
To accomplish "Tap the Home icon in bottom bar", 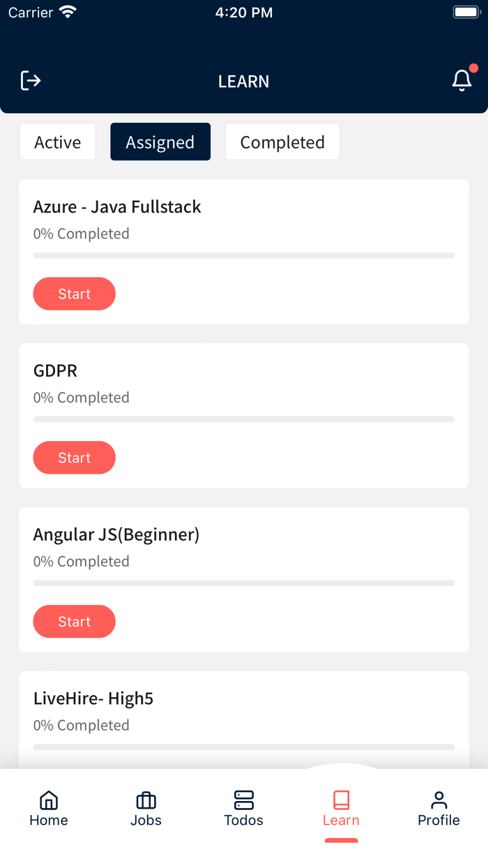I will pos(49,800).
